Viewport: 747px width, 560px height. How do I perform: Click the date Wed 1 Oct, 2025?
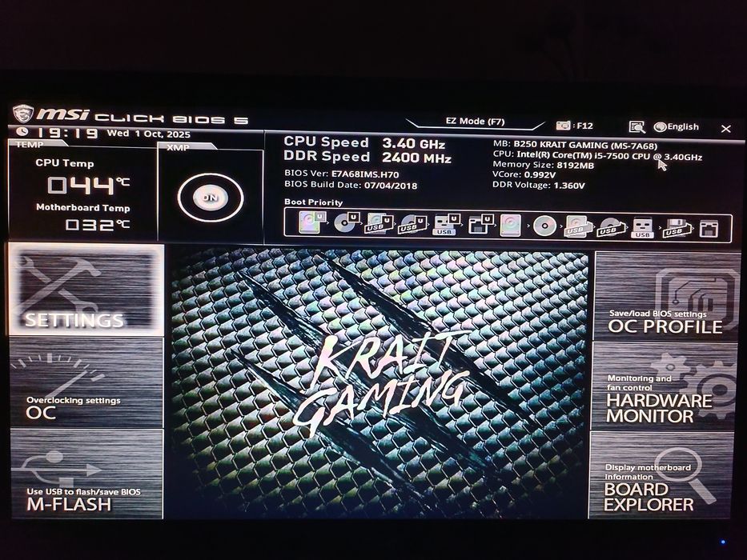(149, 134)
